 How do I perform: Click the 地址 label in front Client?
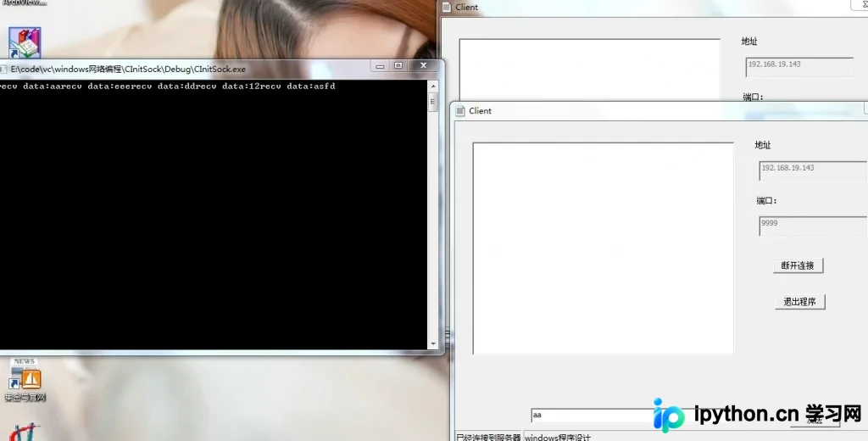pos(763,145)
